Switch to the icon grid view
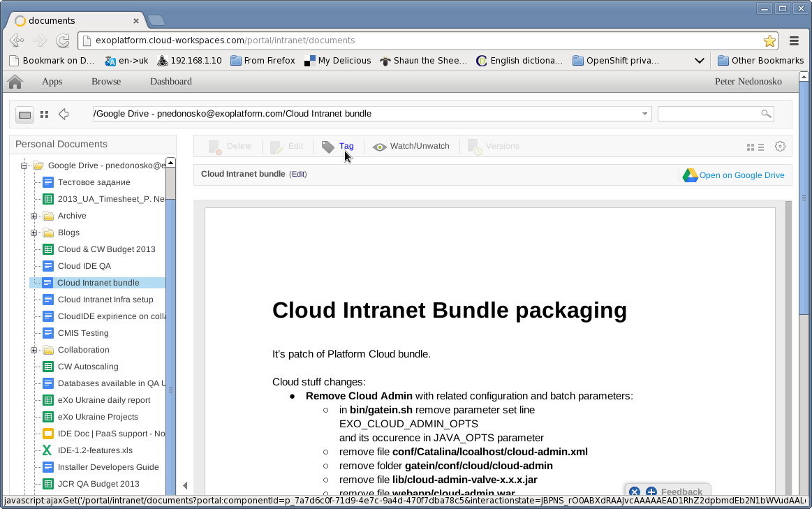The height and width of the screenshot is (509, 812). coord(45,115)
